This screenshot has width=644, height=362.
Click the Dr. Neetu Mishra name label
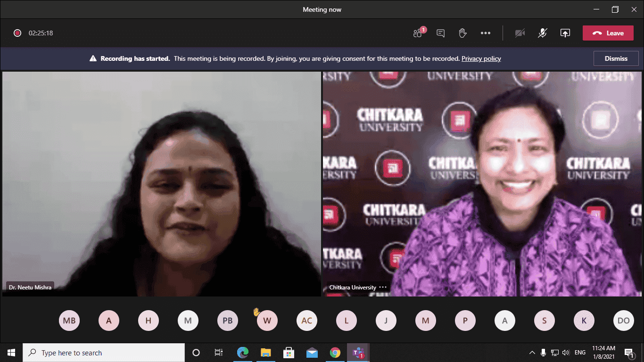(30, 287)
